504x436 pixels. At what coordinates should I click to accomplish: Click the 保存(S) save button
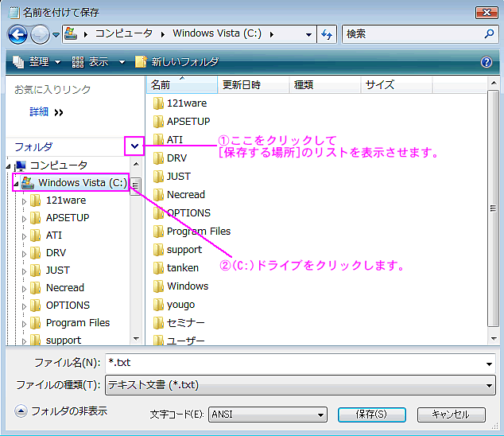coord(371,415)
